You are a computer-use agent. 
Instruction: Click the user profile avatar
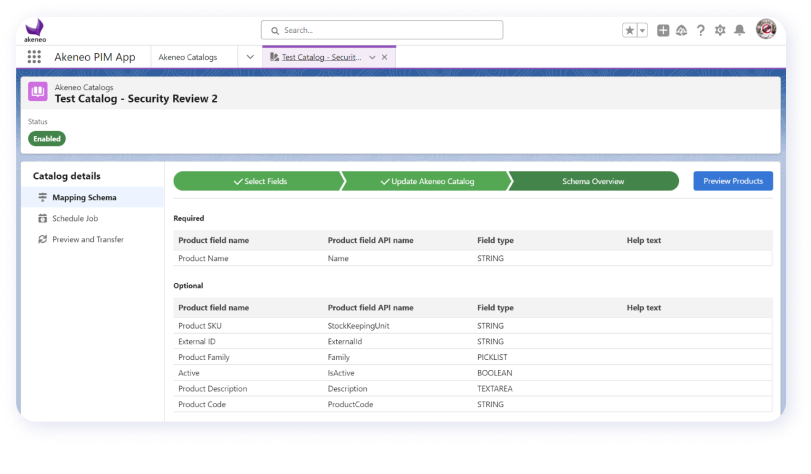point(765,30)
